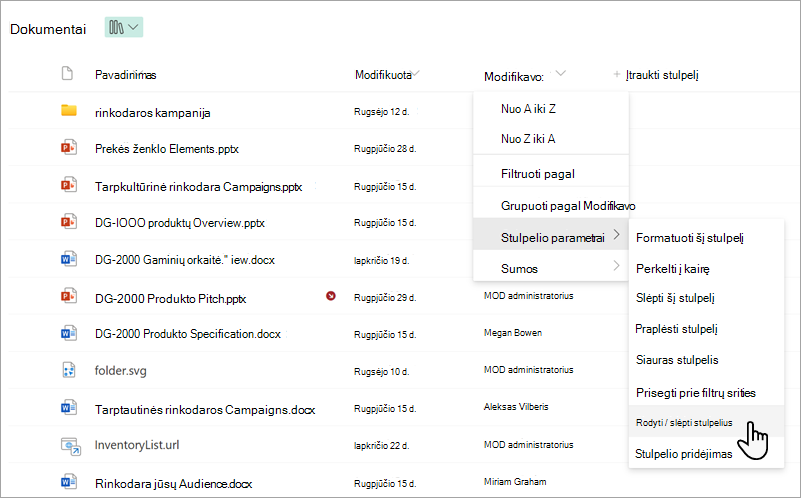This screenshot has width=801, height=498.
Task: Open Tarptautinės rinkodaros Campaigns.docx
Action: tap(205, 410)
